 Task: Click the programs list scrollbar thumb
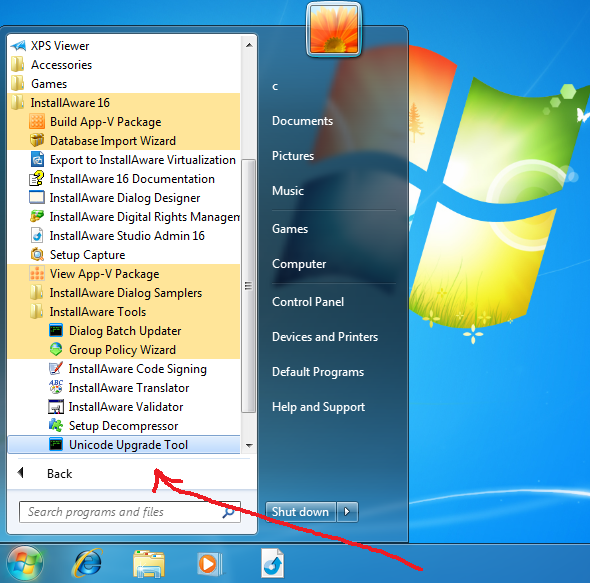[248, 286]
